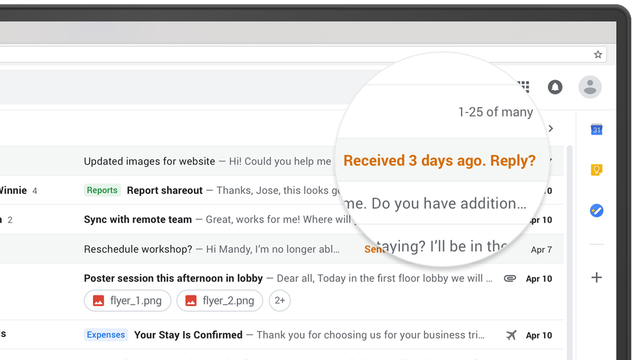Click the attachment paperclip icon
640x360 pixels.
tap(510, 278)
